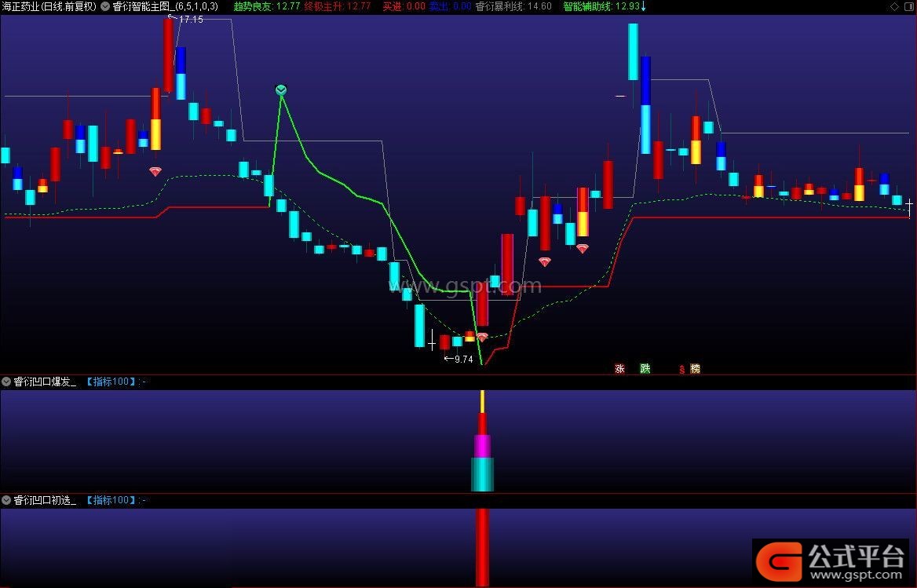Click the 卖出: 0.00 value
This screenshot has width=917, height=588.
point(450,6)
